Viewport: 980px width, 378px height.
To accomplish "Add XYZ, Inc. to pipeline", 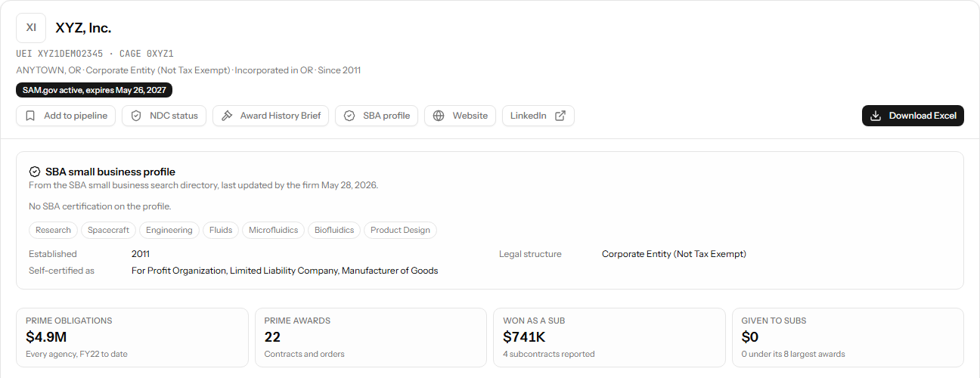I will (x=67, y=116).
